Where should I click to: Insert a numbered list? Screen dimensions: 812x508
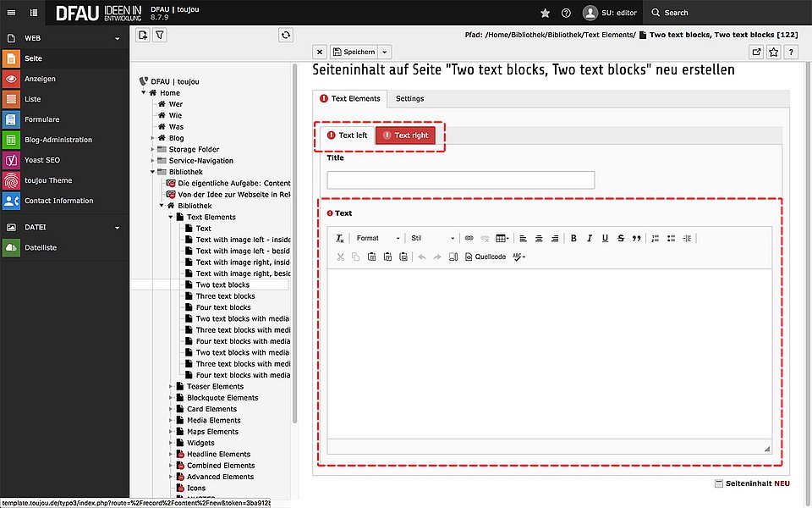point(655,239)
